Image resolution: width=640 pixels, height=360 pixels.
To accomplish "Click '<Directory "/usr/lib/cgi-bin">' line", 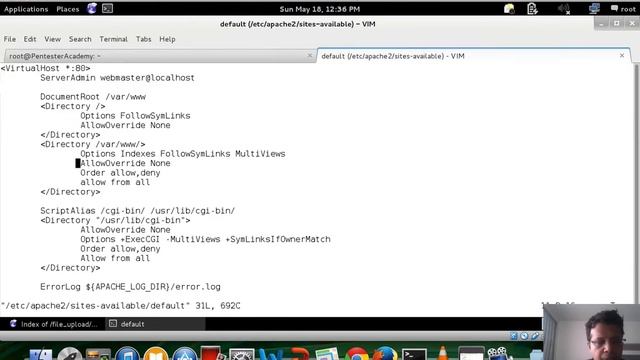I will coord(115,220).
